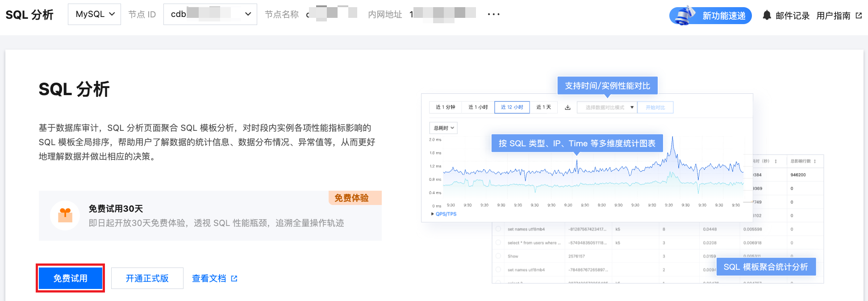Click the 开通正式版 button
The image size is (868, 301).
(147, 278)
